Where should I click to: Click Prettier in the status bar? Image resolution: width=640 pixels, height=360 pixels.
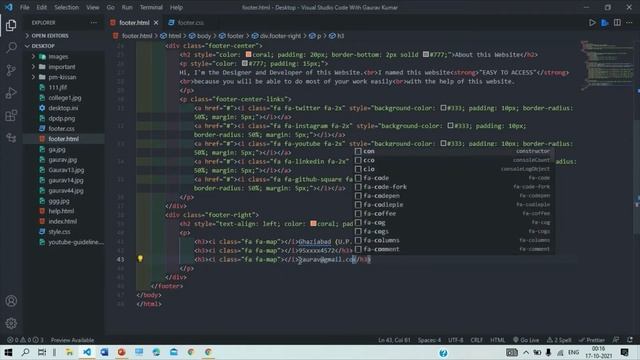[592, 340]
